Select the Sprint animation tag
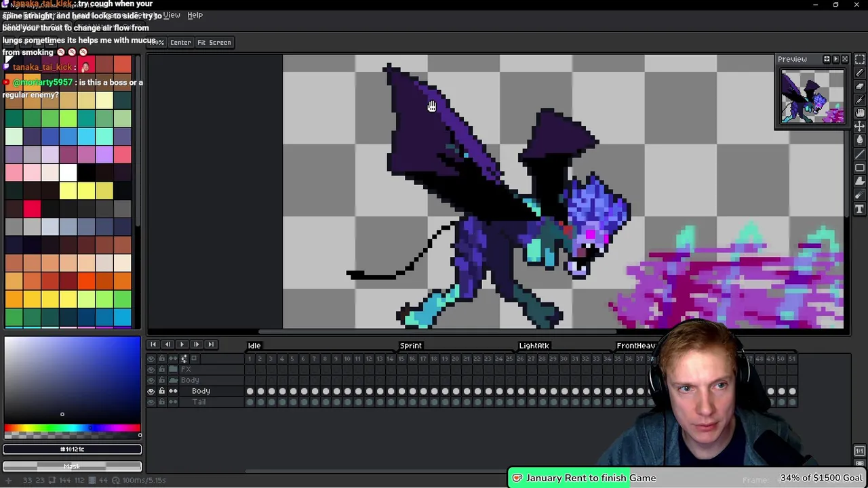The height and width of the screenshot is (488, 868). (x=411, y=346)
